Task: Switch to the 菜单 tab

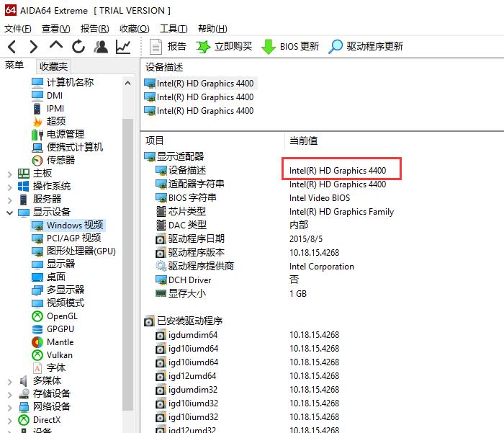Action: pyautogui.click(x=14, y=66)
